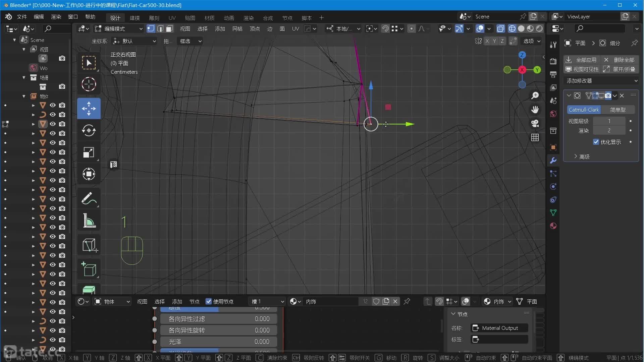
Task: Open the Object Constraints properties tab icon
Action: coord(553,200)
